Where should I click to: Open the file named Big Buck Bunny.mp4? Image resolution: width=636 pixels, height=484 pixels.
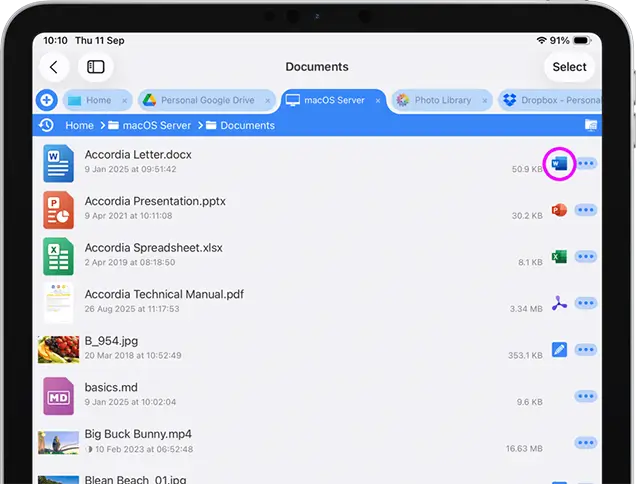coord(138,434)
